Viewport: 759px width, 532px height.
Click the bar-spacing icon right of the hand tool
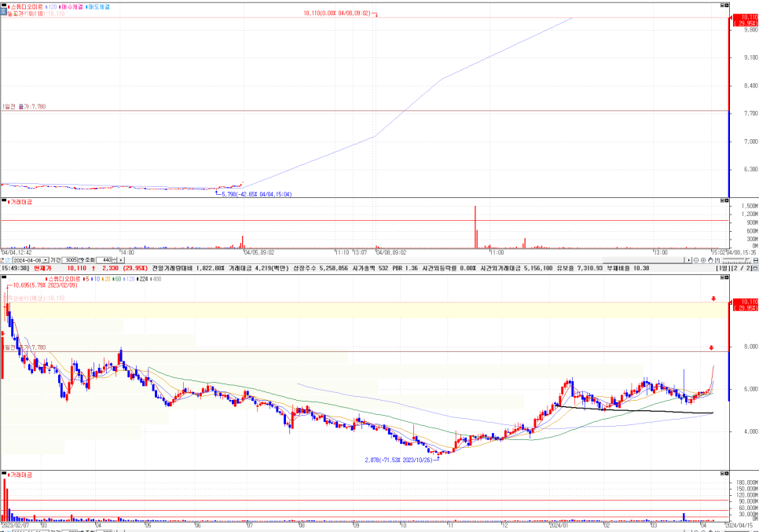pyautogui.click(x=717, y=260)
